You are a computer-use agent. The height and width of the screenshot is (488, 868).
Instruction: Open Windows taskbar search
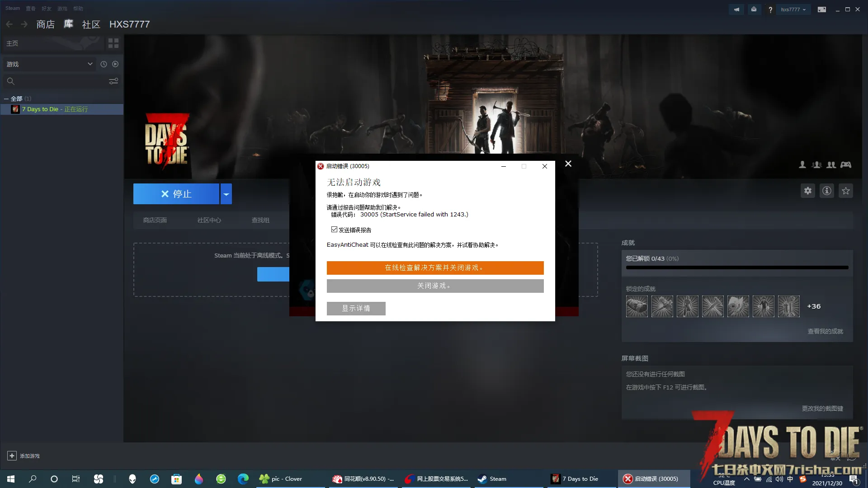point(33,479)
